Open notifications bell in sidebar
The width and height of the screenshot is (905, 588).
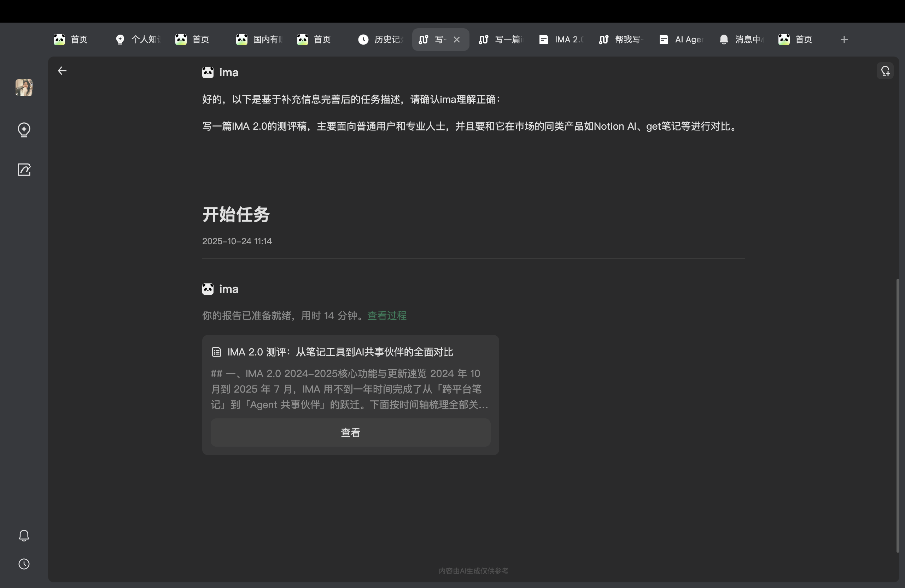[24, 535]
